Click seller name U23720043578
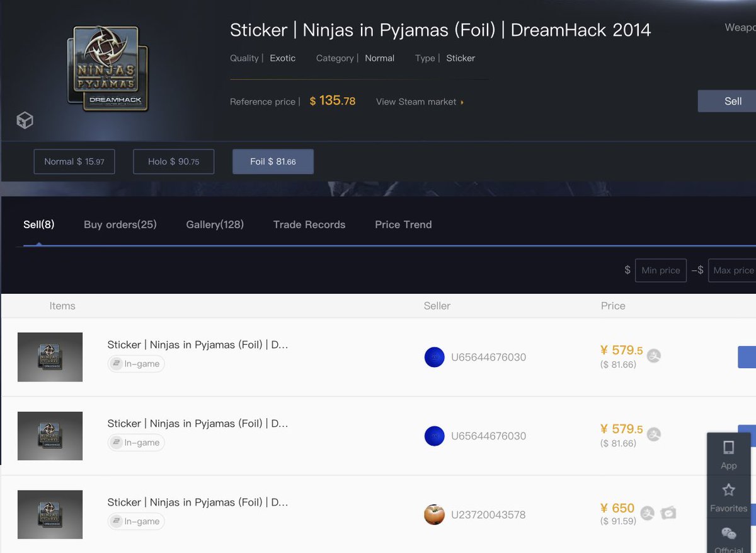Screen dimensions: 756x553 [x=488, y=515]
